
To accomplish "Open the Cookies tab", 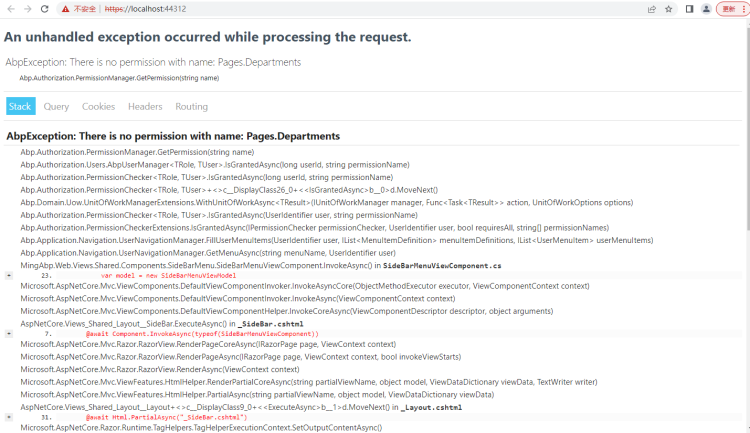I will tap(98, 106).
